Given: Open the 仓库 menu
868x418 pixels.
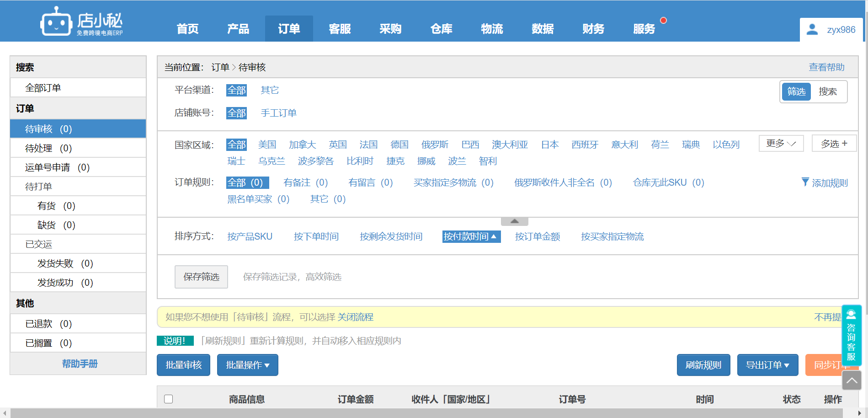Looking at the screenshot, I should (442, 29).
